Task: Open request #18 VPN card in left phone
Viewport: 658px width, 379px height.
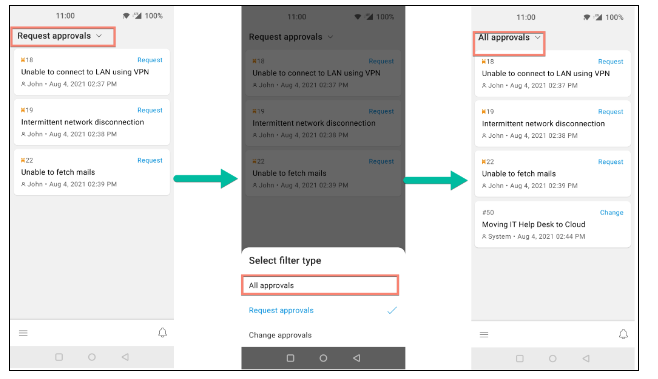Action: coord(92,72)
